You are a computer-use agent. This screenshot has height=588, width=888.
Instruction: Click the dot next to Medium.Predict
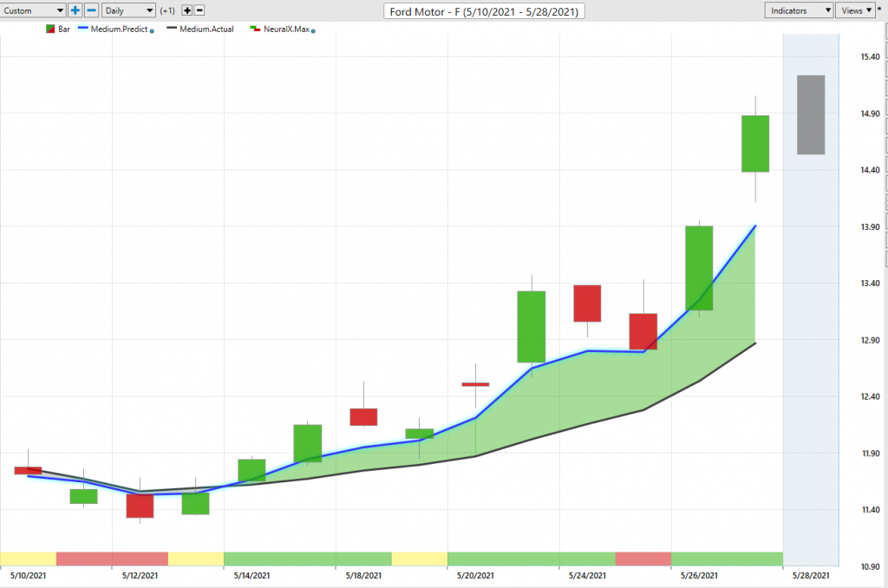click(x=152, y=30)
